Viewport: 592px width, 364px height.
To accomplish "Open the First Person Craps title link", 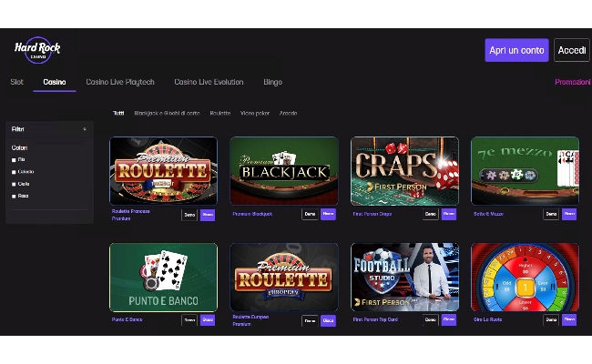I will [372, 214].
